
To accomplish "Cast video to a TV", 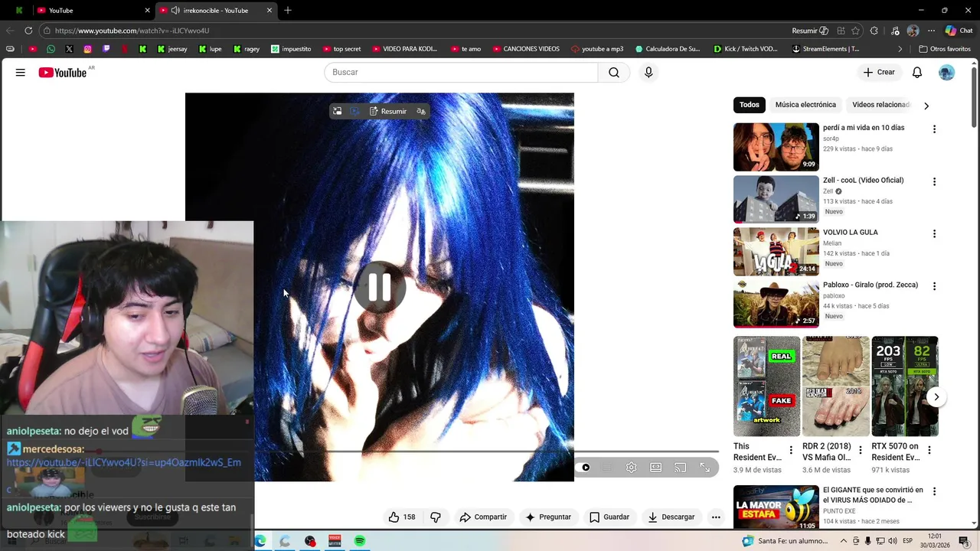I will pos(681,468).
